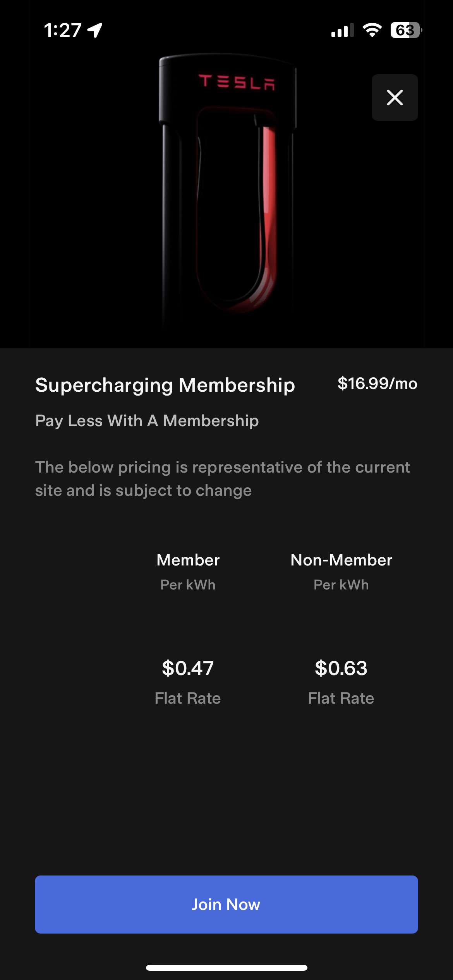Tap the $16.99/mo price label
Viewport: 453px width, 980px height.
click(x=377, y=384)
